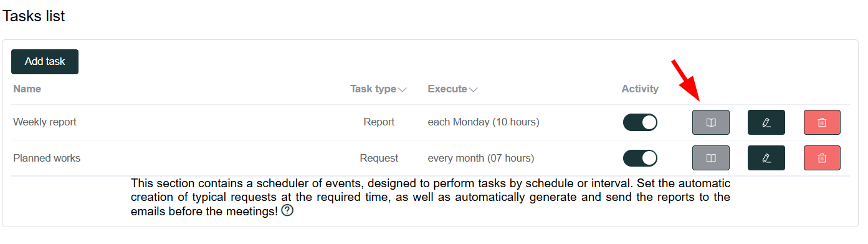Delete the Planned works task with trash icon
This screenshot has height=244, width=868.
822,158
